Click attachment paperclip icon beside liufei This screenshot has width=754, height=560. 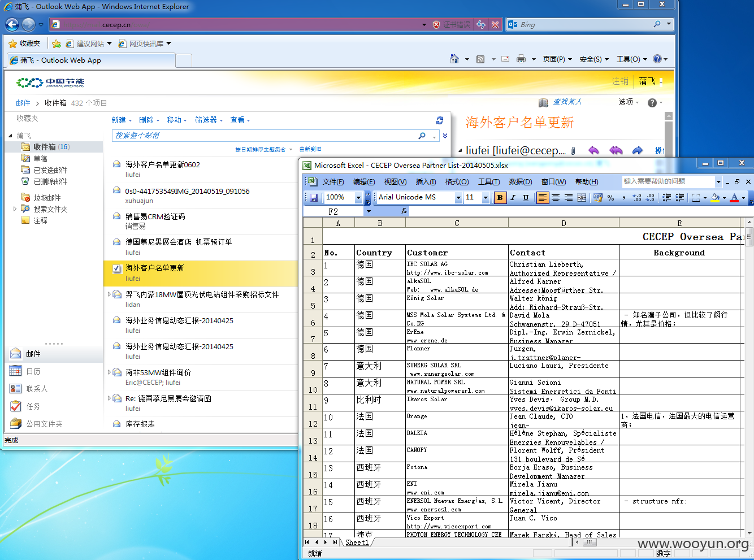573,150
